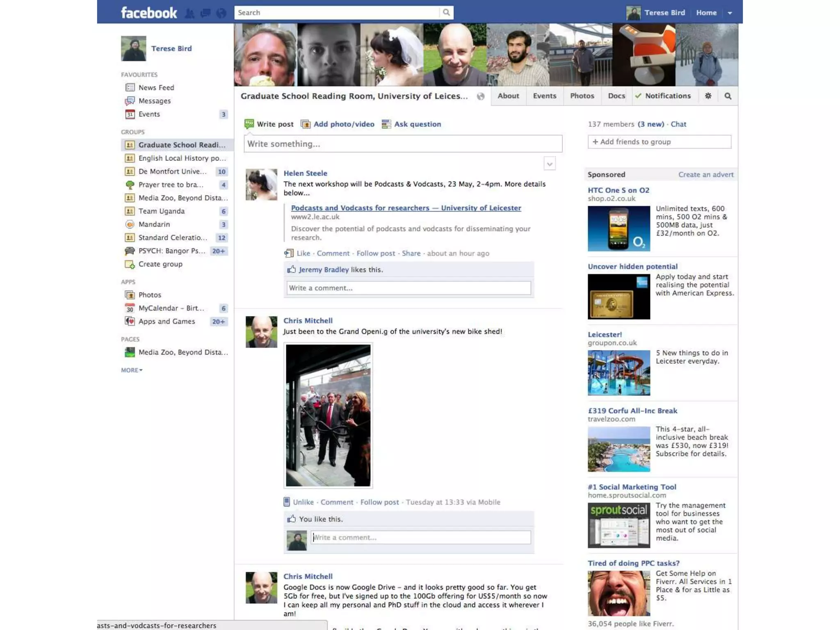Open account dropdown arrow next to Home

click(x=730, y=13)
